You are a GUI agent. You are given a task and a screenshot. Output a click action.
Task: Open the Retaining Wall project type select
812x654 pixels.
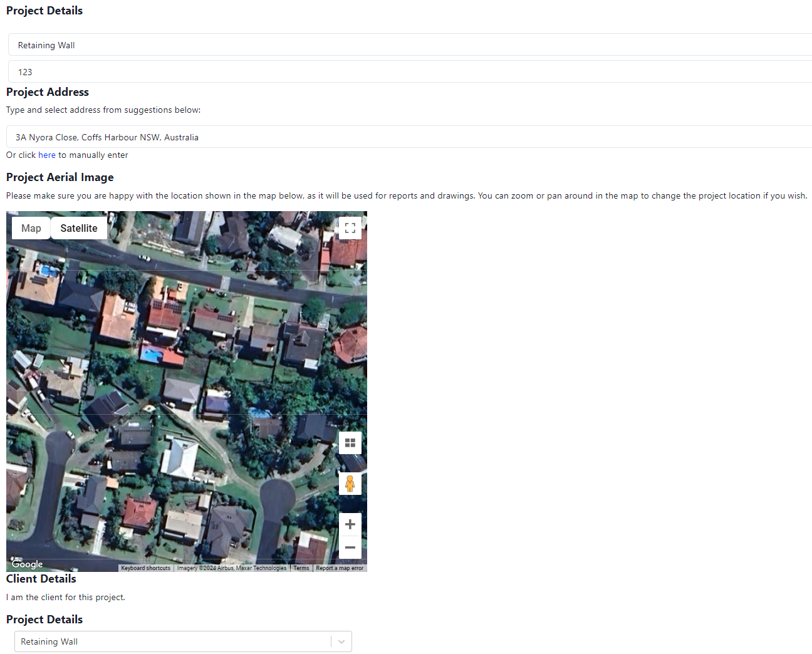pyautogui.click(x=169, y=641)
